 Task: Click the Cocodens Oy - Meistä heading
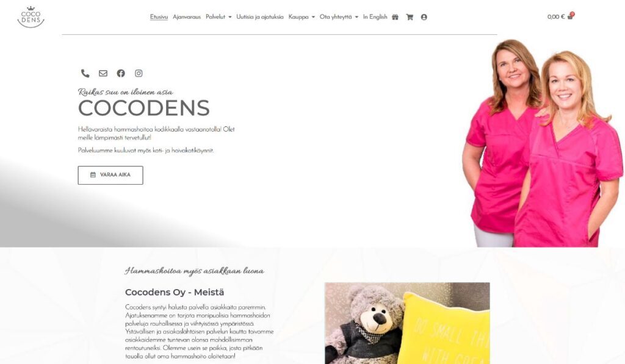coord(175,292)
